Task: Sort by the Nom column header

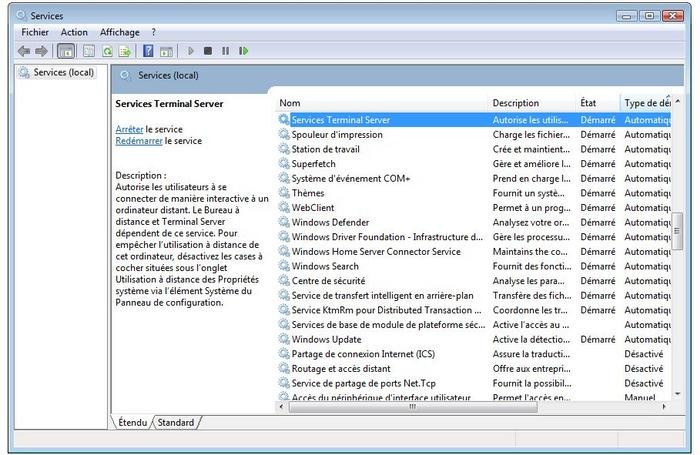Action: [383, 103]
